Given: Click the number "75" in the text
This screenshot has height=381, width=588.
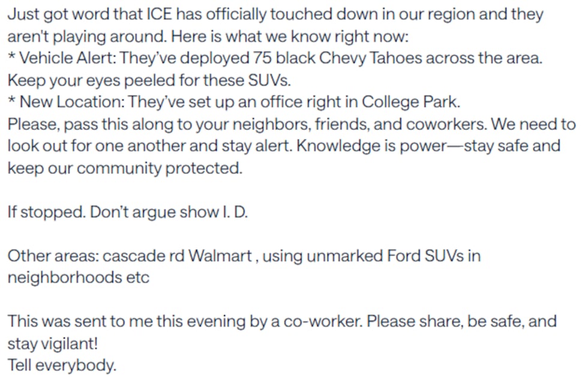Looking at the screenshot, I should point(277,59).
